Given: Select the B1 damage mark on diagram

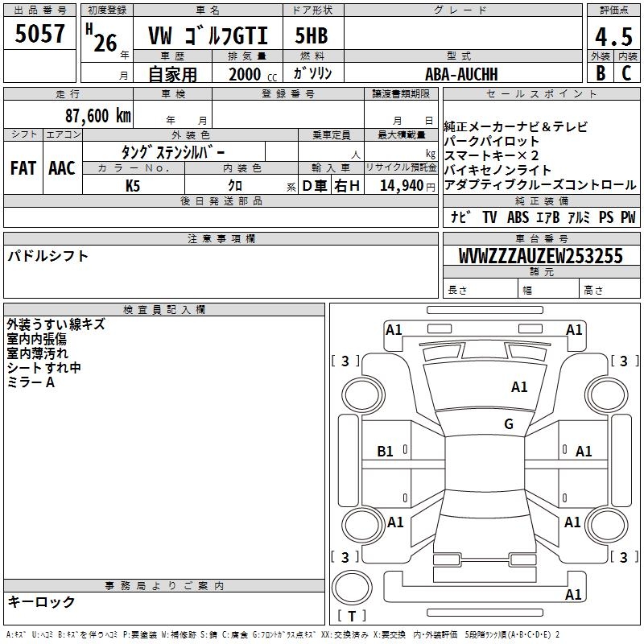Looking at the screenshot, I should click(x=386, y=452).
